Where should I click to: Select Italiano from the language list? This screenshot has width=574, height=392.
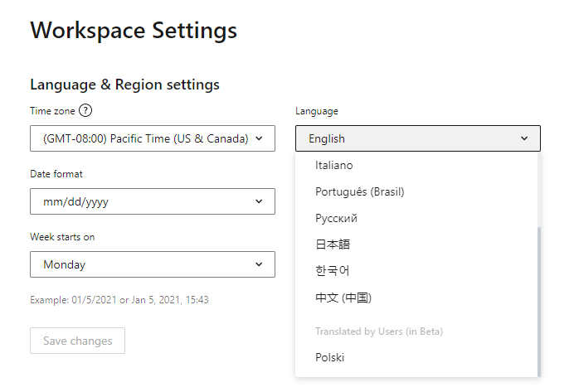(x=334, y=165)
